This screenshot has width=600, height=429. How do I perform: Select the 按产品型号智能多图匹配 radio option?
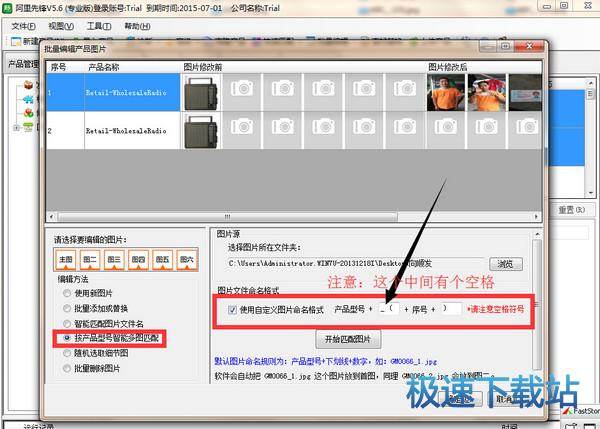(x=111, y=338)
